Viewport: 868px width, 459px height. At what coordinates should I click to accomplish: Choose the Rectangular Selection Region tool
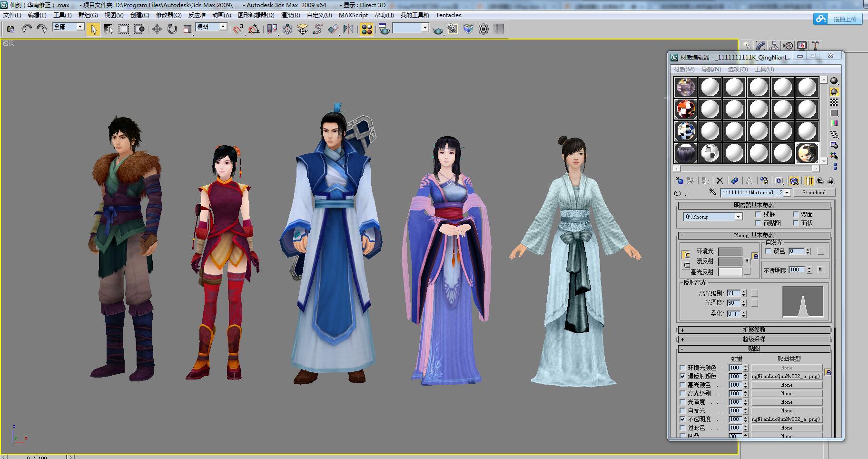point(124,29)
